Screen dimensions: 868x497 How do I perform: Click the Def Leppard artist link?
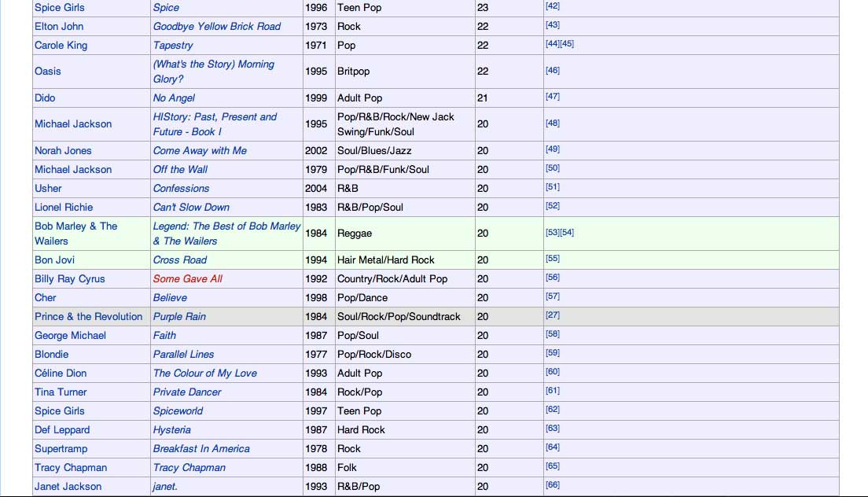(62, 429)
